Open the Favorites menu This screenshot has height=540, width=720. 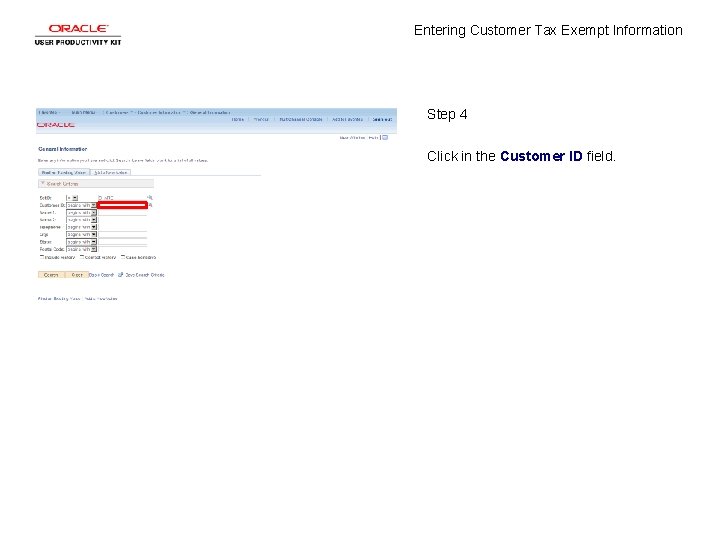(x=49, y=112)
